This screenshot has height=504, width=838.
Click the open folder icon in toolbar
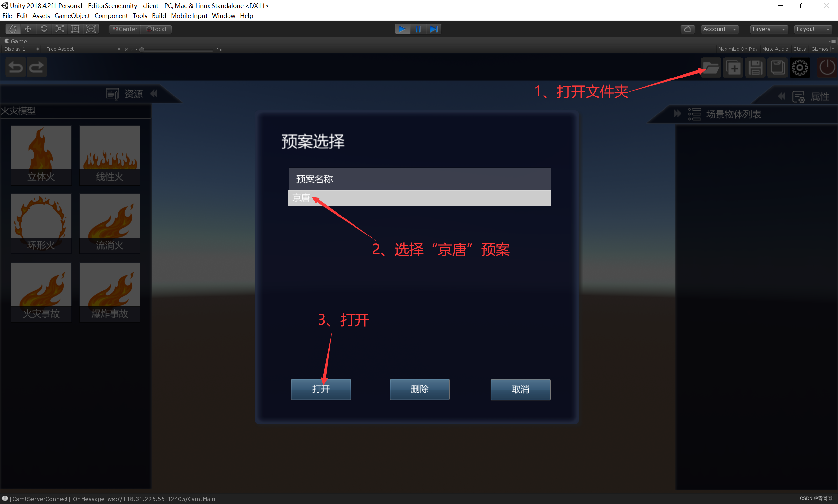pos(711,68)
